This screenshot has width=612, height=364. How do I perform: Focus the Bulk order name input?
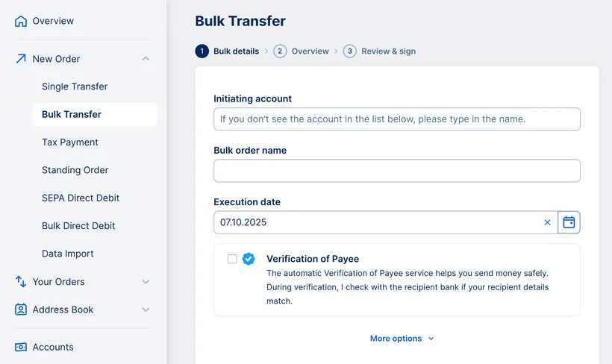(x=396, y=171)
